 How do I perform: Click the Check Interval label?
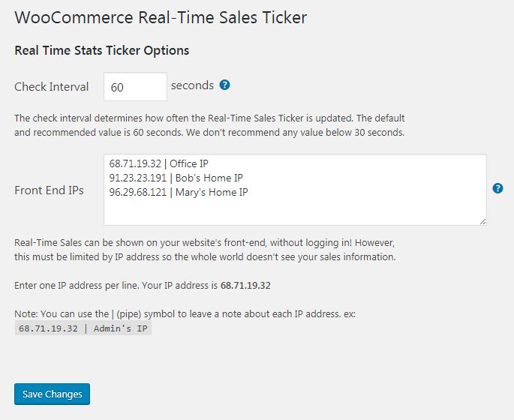click(52, 87)
